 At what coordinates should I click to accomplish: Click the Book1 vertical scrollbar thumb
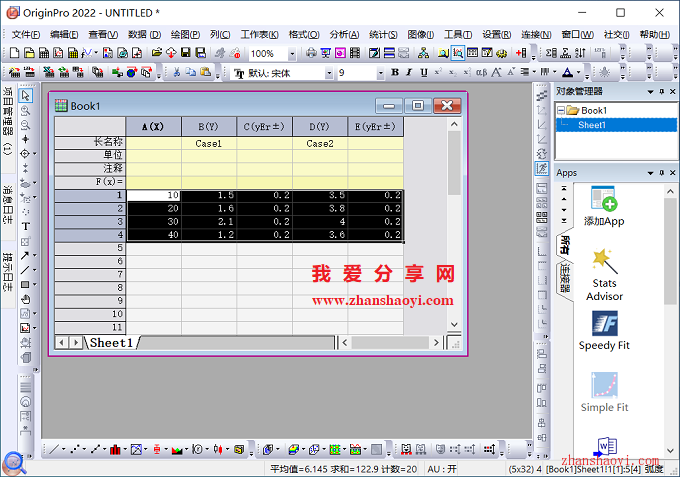point(454,163)
